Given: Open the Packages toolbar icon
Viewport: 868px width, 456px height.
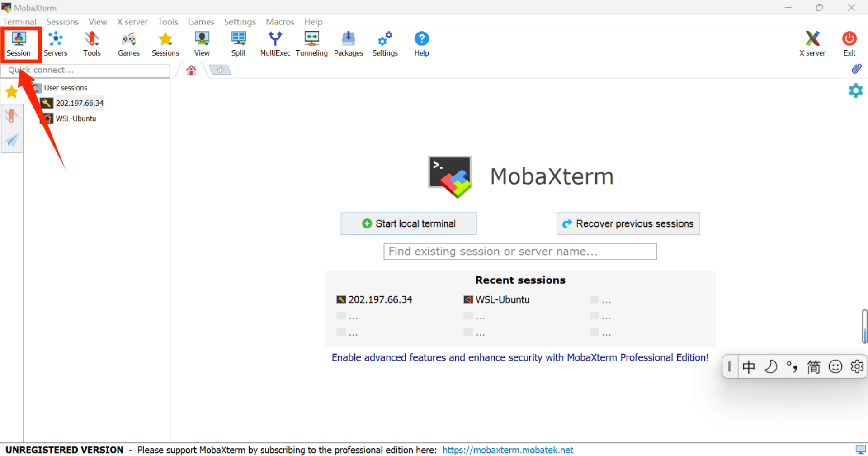Looking at the screenshot, I should coord(348,44).
